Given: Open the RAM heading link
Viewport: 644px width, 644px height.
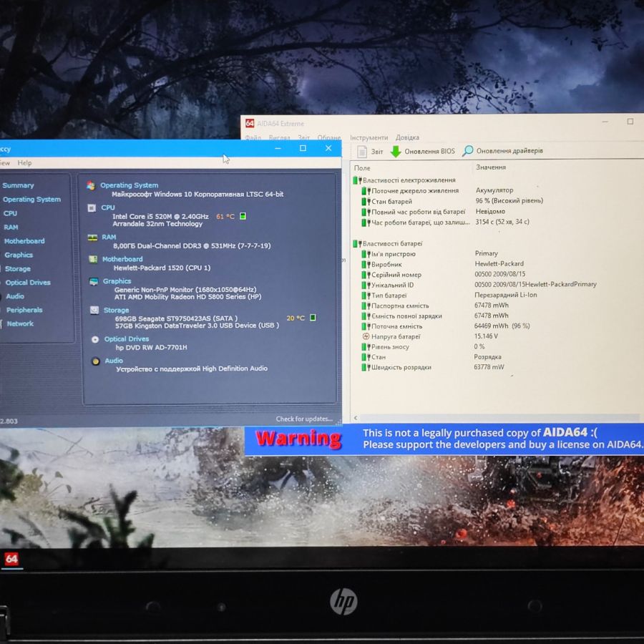Looking at the screenshot, I should 109,237.
